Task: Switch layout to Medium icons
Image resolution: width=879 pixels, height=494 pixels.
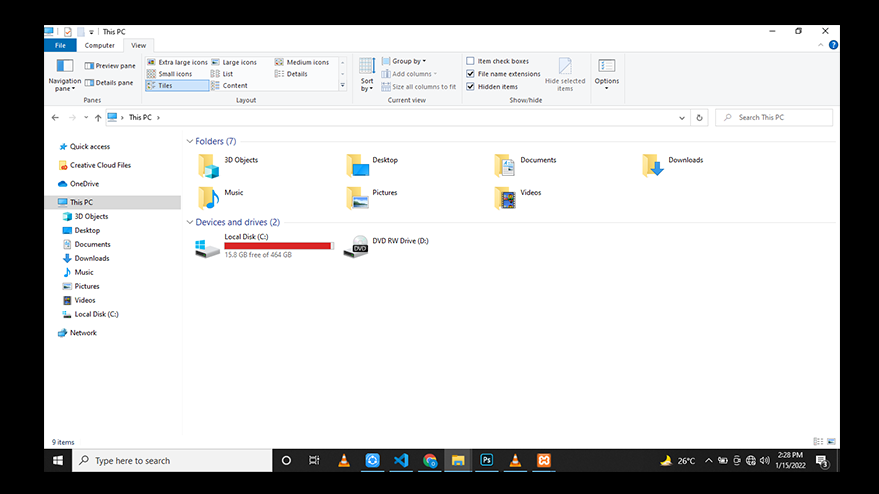Action: (x=302, y=62)
